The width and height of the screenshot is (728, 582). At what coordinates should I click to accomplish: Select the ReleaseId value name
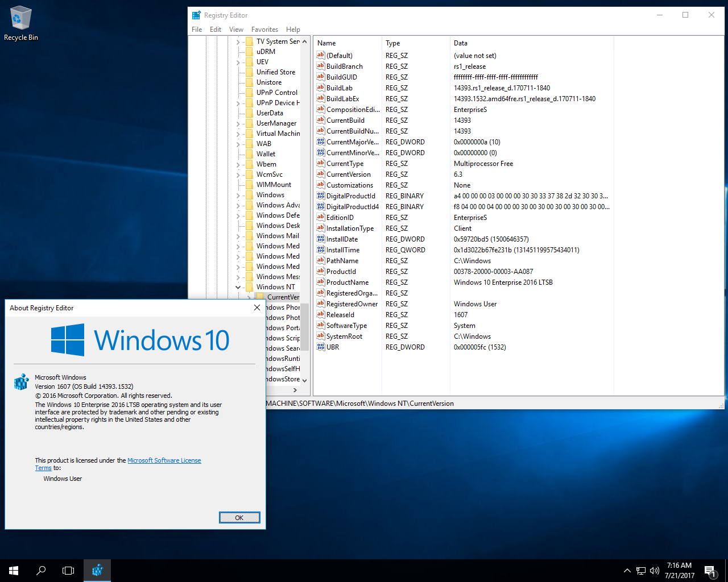(x=340, y=314)
